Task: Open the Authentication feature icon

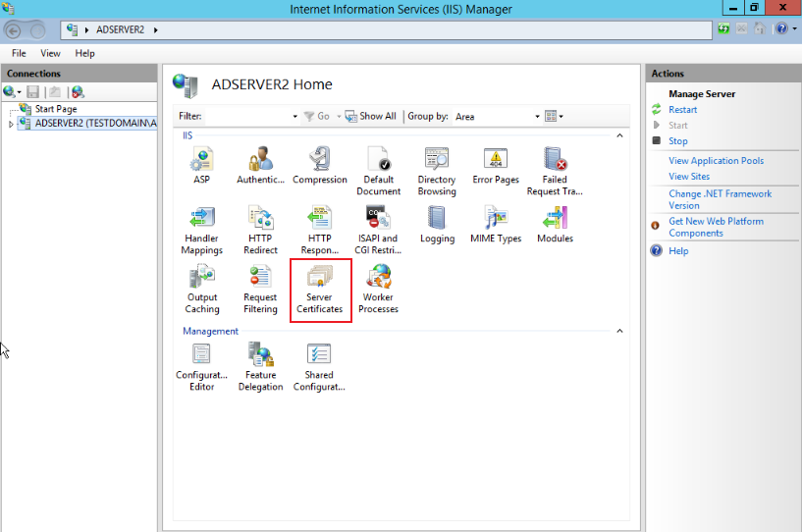Action: (x=260, y=165)
